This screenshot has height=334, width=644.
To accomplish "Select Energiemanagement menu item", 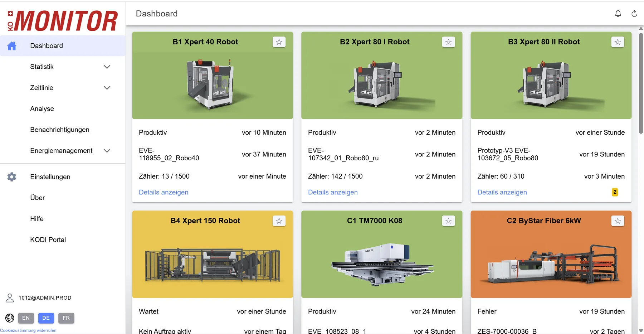I will (63, 151).
